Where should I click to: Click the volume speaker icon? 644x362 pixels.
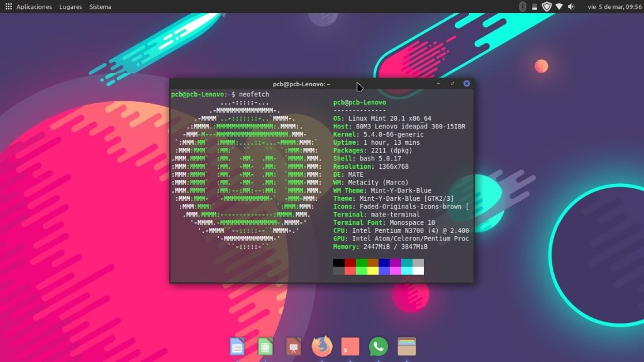571,6
